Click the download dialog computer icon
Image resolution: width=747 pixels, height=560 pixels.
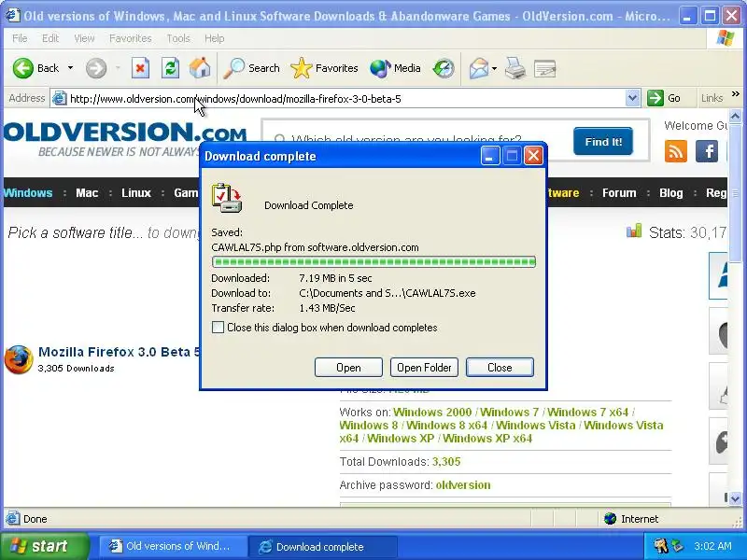click(227, 198)
